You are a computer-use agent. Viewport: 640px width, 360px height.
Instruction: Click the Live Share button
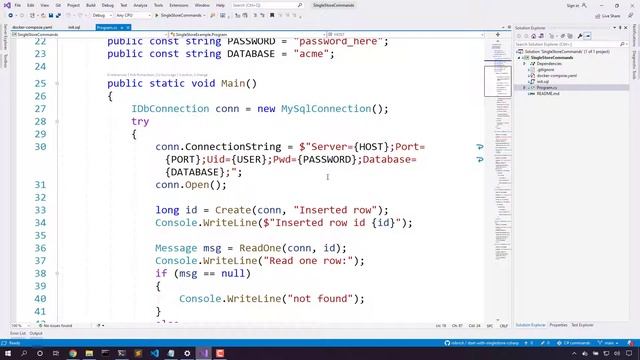click(x=608, y=16)
